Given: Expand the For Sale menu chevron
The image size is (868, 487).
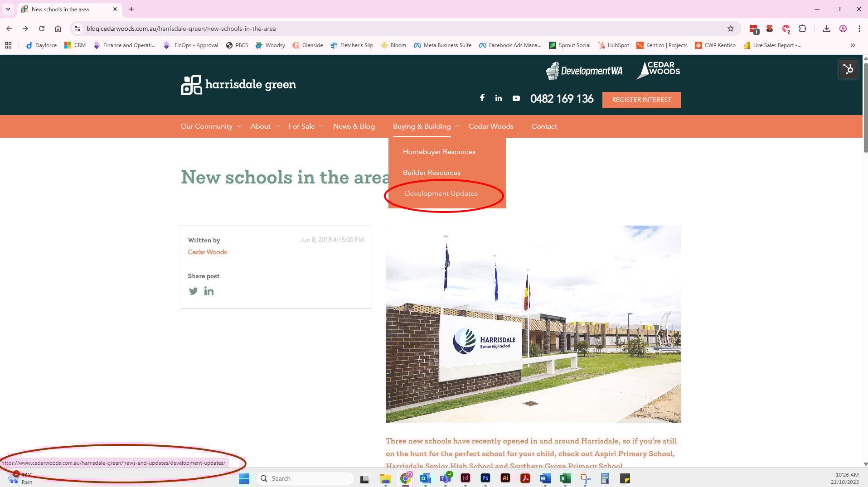Looking at the screenshot, I should [x=321, y=126].
